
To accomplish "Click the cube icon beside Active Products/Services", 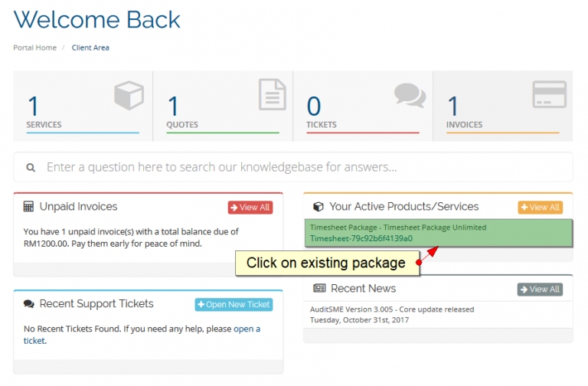I will 318,207.
